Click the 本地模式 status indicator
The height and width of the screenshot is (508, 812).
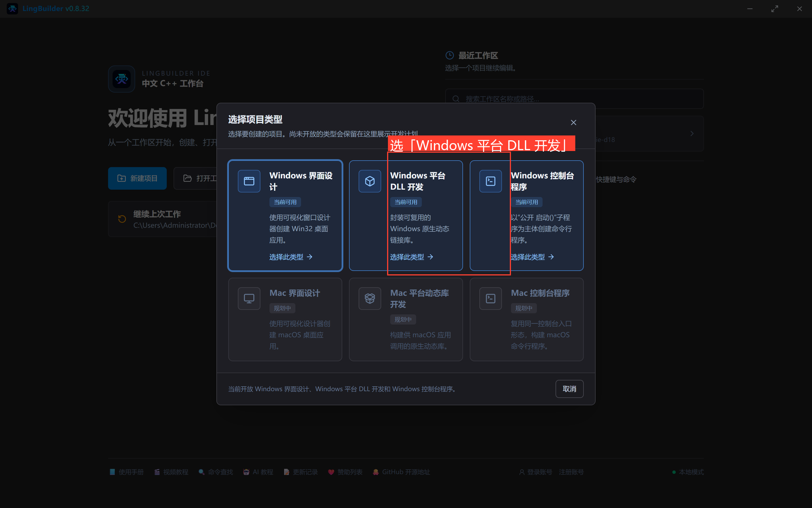(688, 472)
